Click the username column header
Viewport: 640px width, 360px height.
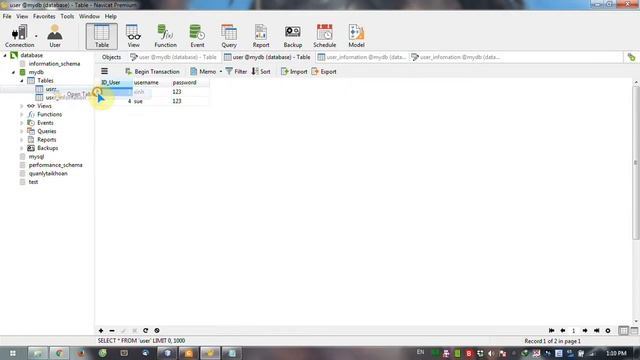[x=151, y=83]
